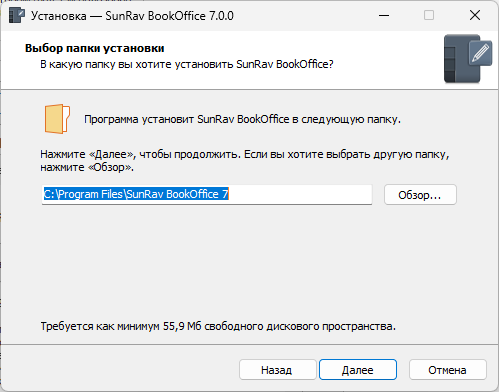Cancel setup using Отмена

447,370
